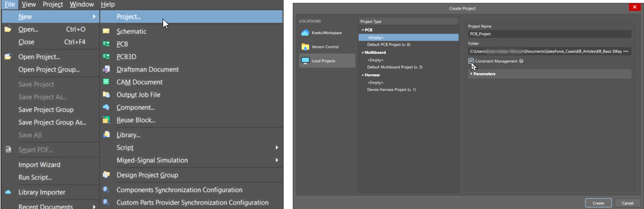Image resolution: width=644 pixels, height=209 pixels.
Task: Click the KwekuWorkspace cloud icon
Action: tap(305, 33)
